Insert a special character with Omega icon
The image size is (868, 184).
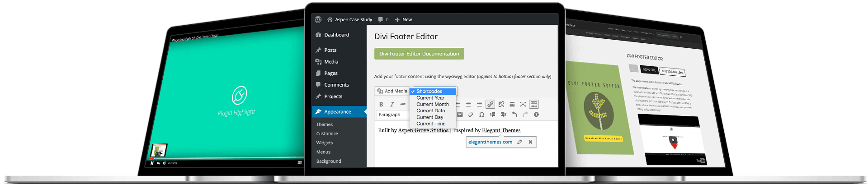pos(481,115)
